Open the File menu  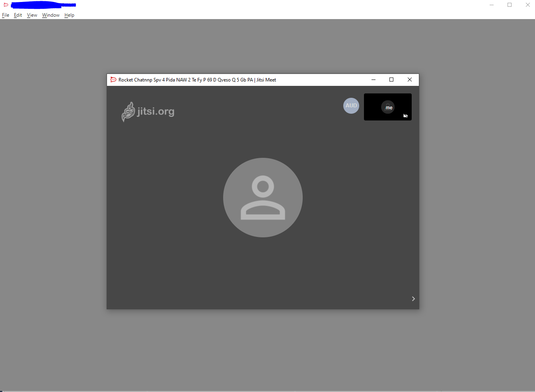coord(6,15)
